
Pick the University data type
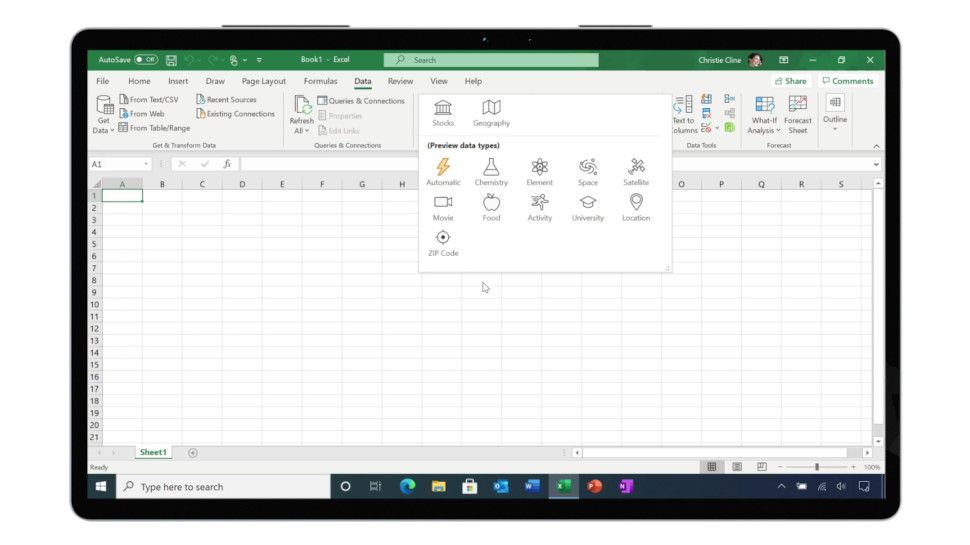tap(588, 207)
